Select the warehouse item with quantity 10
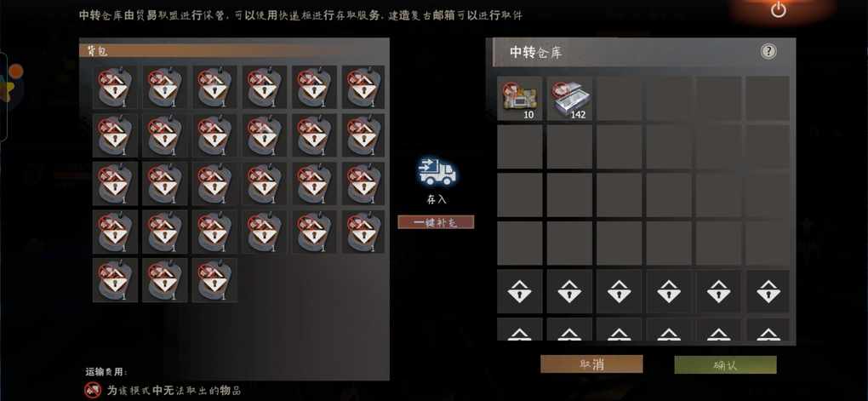The height and width of the screenshot is (401, 868). (519, 98)
